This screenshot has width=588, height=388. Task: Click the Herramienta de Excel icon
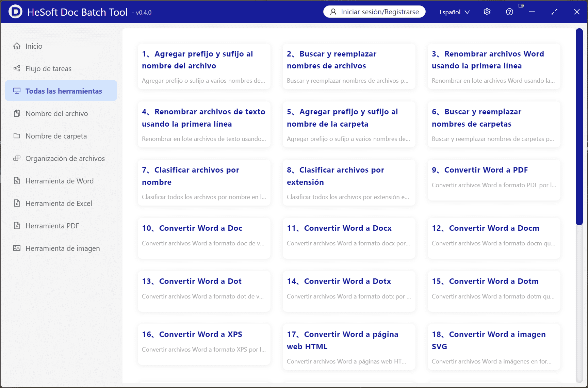pyautogui.click(x=17, y=203)
